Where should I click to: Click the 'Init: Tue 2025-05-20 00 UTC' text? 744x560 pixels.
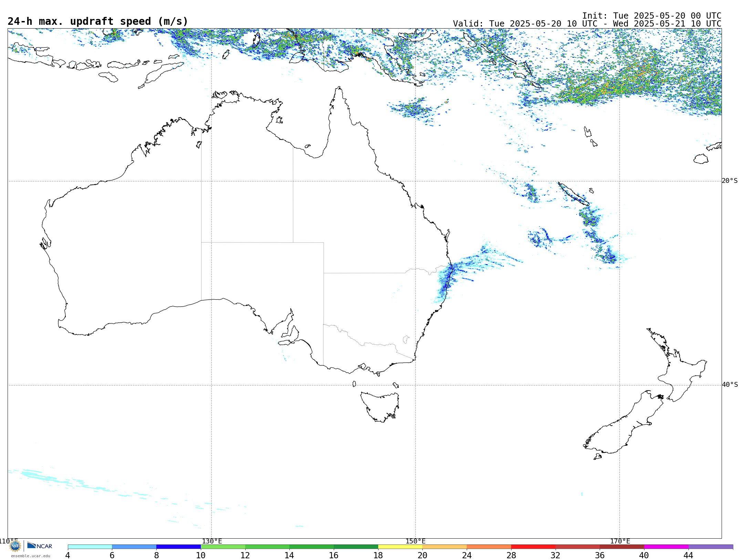point(652,16)
